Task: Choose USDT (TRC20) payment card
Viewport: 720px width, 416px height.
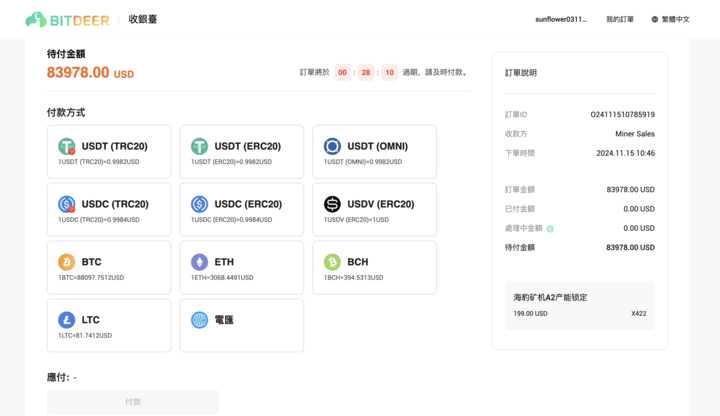Action: point(109,152)
